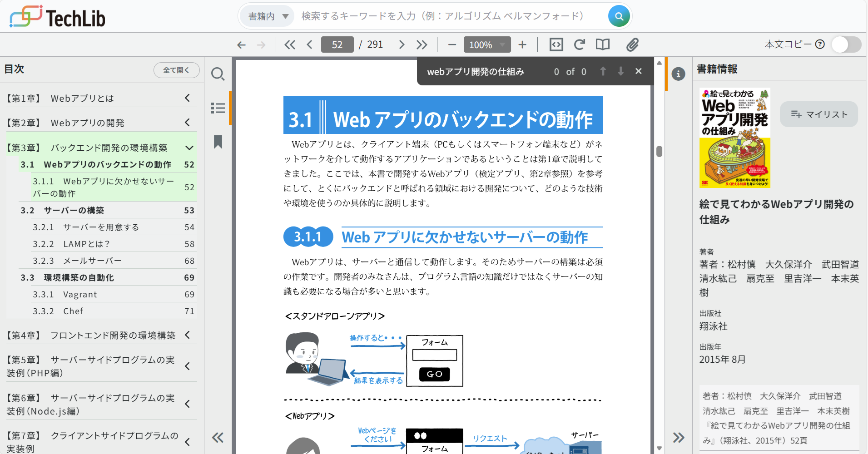Close the find bar
Screen dimensions: 868x454
(639, 71)
